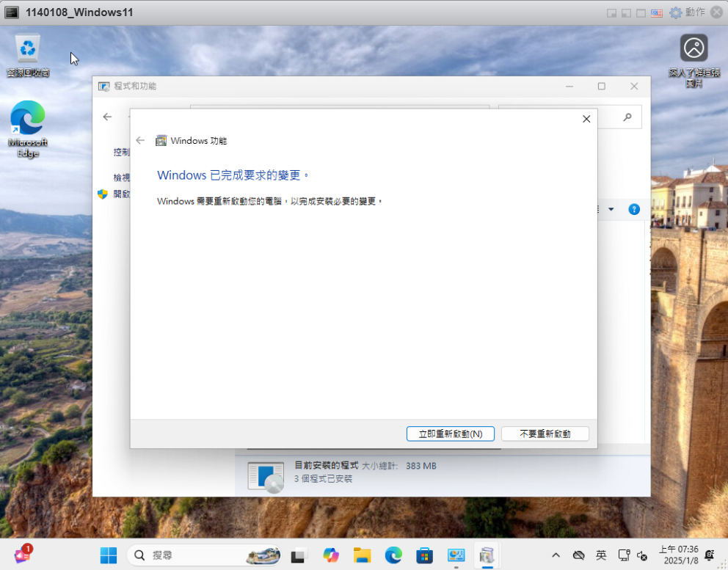
Task: Show hidden tray icons chevron
Action: click(556, 555)
